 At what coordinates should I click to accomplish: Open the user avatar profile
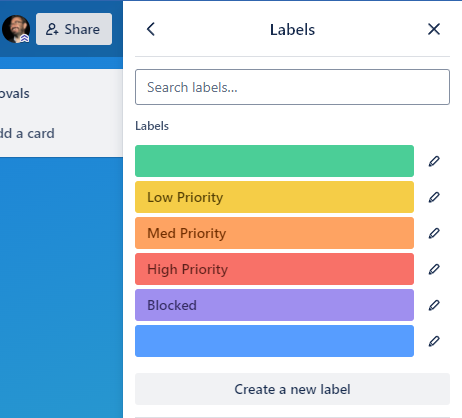point(16,29)
